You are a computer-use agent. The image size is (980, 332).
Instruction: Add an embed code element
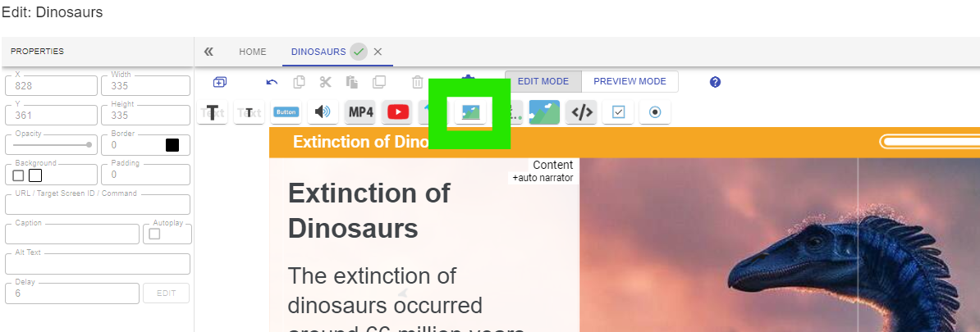[582, 112]
